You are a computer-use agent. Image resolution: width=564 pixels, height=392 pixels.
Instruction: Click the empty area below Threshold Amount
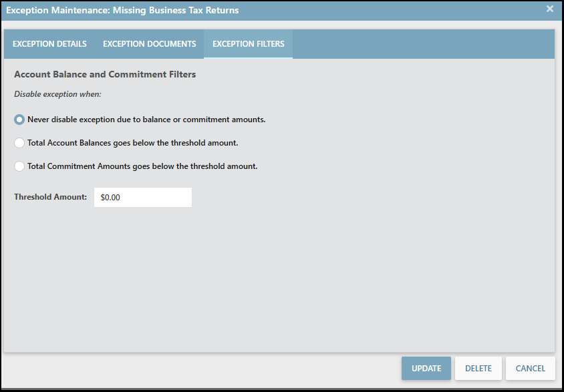pyautogui.click(x=279, y=280)
